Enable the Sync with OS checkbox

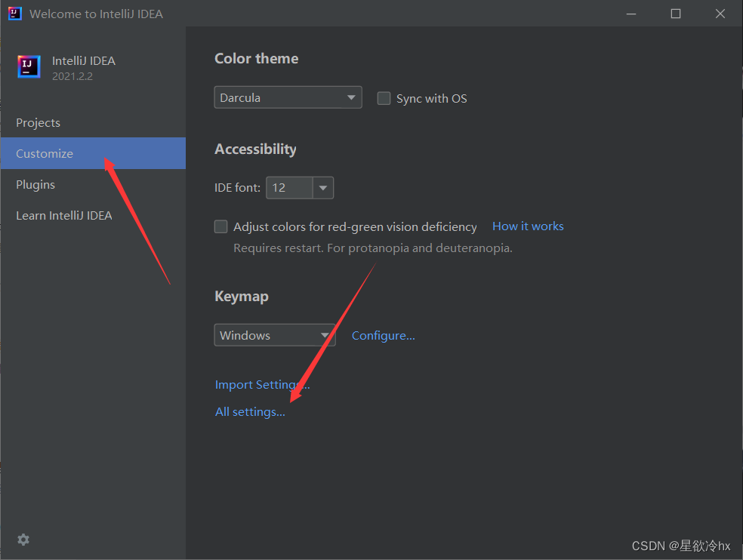(384, 99)
